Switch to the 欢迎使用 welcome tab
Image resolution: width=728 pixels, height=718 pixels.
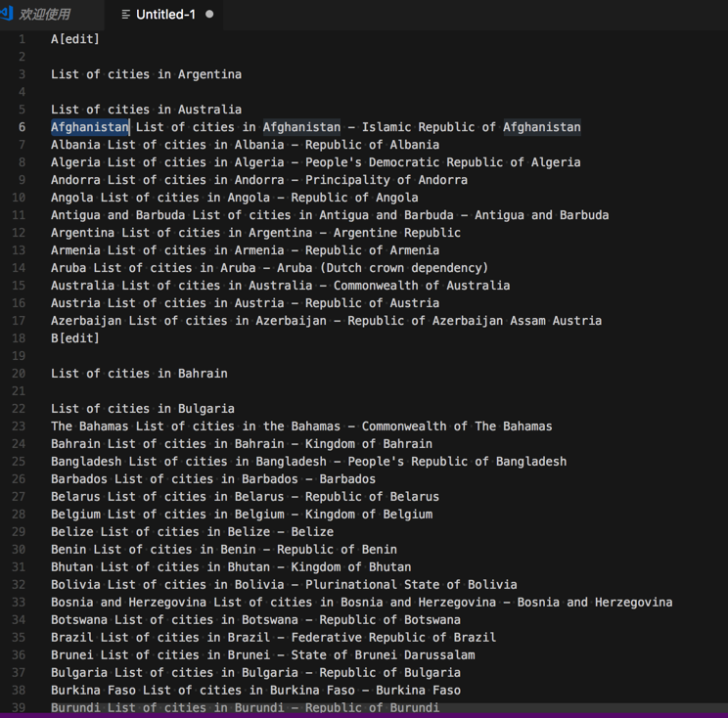44,15
